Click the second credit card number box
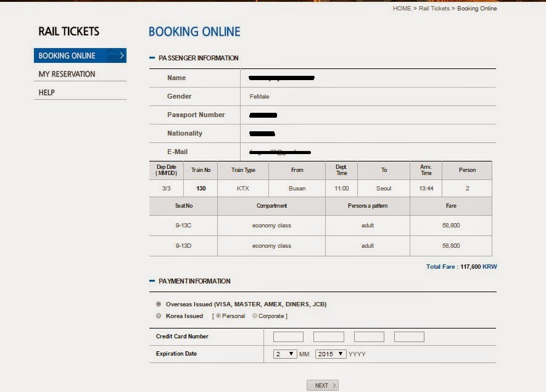 pos(328,337)
